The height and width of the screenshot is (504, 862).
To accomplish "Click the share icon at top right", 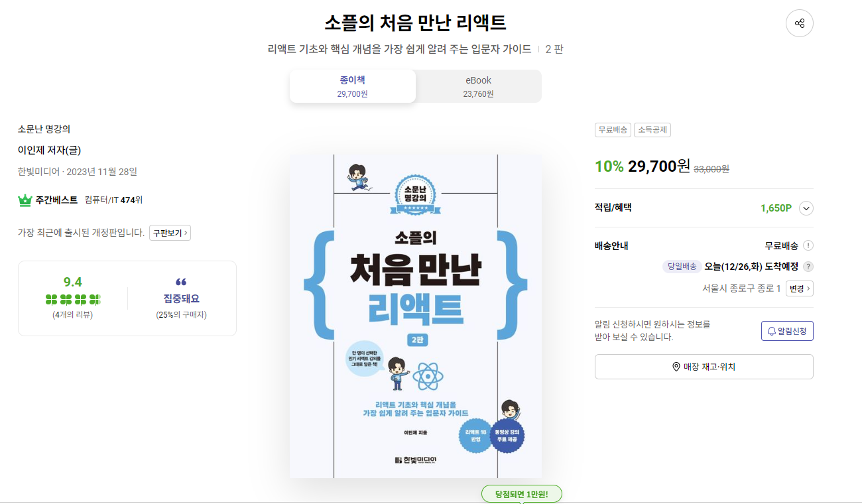I will point(799,23).
